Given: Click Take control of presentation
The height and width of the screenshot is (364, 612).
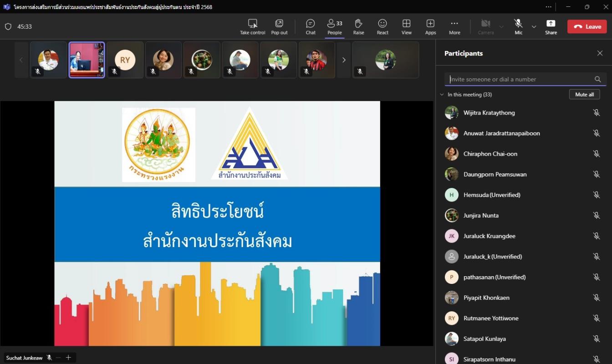Looking at the screenshot, I should tap(252, 27).
